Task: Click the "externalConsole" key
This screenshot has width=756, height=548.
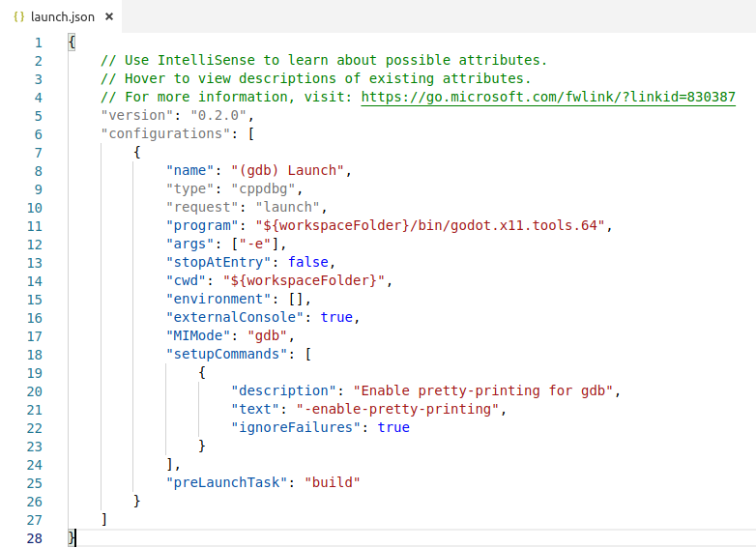Action: 234,317
